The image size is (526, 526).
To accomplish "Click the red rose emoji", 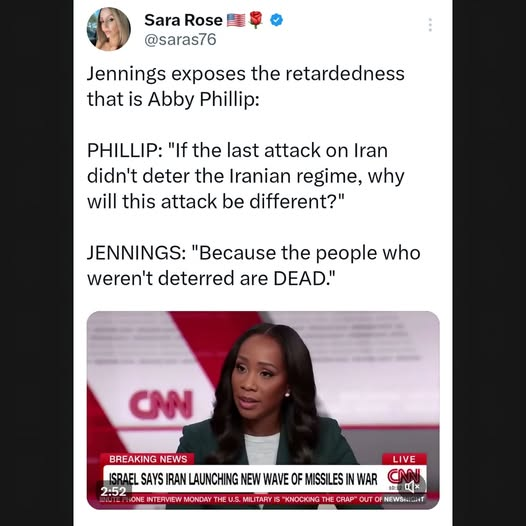I will tap(256, 20).
